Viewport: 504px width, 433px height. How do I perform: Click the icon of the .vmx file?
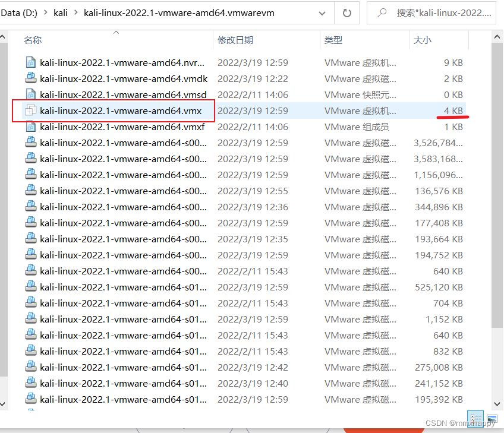(x=30, y=110)
